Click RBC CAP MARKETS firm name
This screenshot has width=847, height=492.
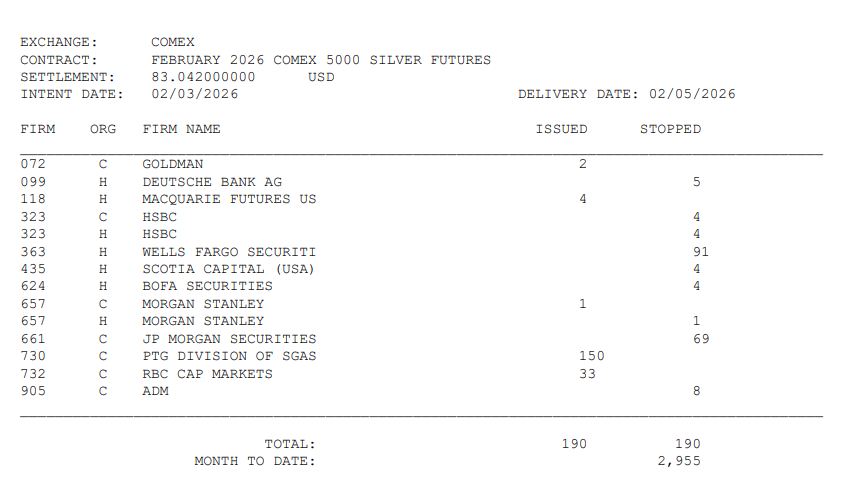[x=207, y=374]
